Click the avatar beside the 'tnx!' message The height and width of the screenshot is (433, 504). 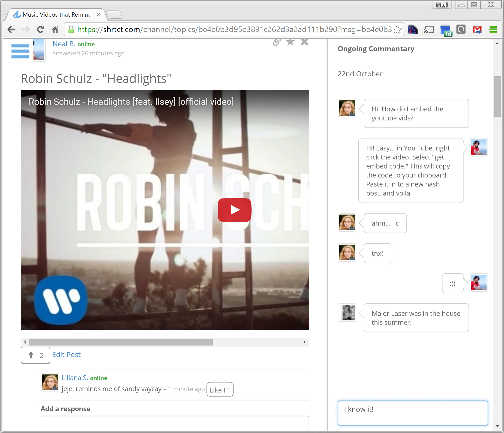point(347,253)
